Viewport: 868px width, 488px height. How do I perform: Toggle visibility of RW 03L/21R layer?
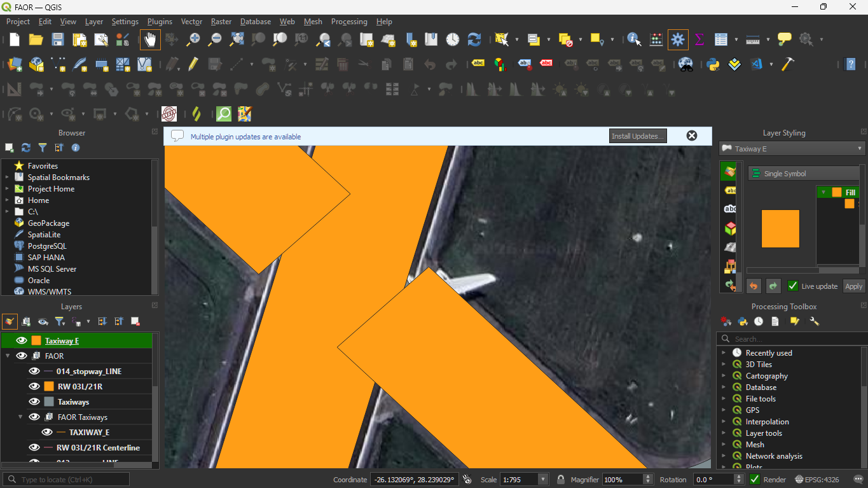pyautogui.click(x=34, y=386)
